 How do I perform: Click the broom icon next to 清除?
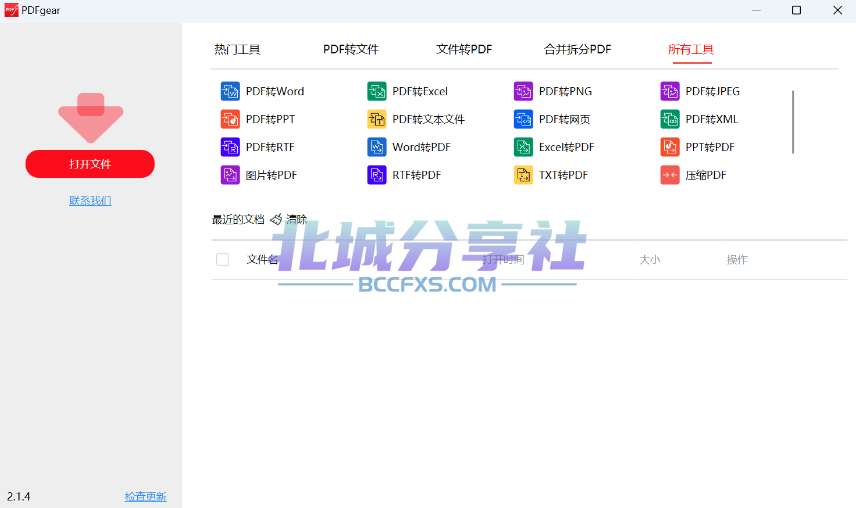click(276, 219)
